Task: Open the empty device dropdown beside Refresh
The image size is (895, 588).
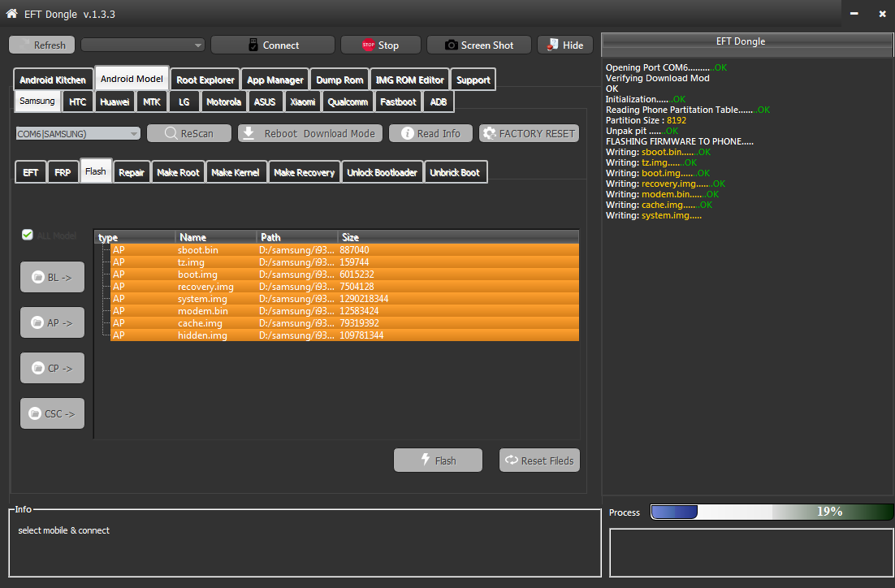Action: point(143,45)
